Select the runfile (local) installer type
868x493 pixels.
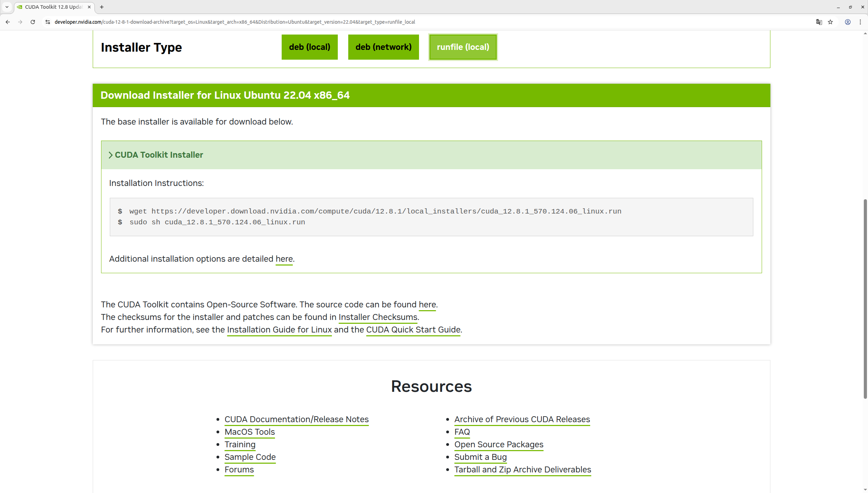tap(463, 47)
